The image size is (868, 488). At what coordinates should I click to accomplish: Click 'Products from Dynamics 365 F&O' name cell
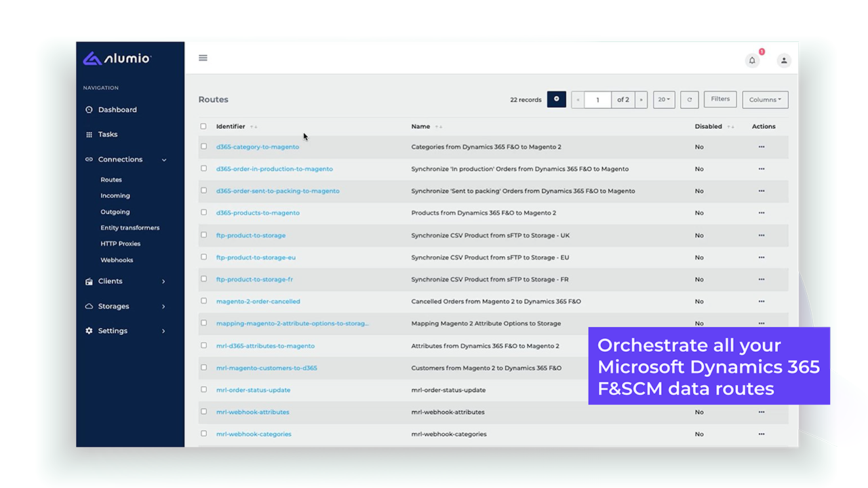click(484, 213)
